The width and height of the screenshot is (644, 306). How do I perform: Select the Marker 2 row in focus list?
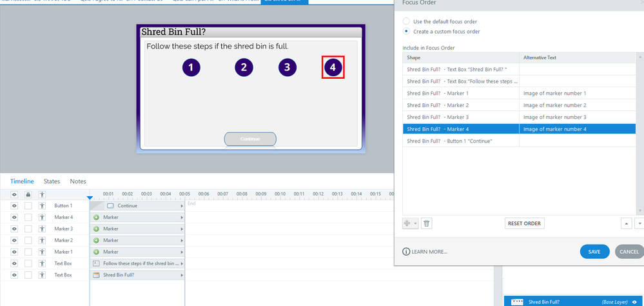pyautogui.click(x=519, y=105)
